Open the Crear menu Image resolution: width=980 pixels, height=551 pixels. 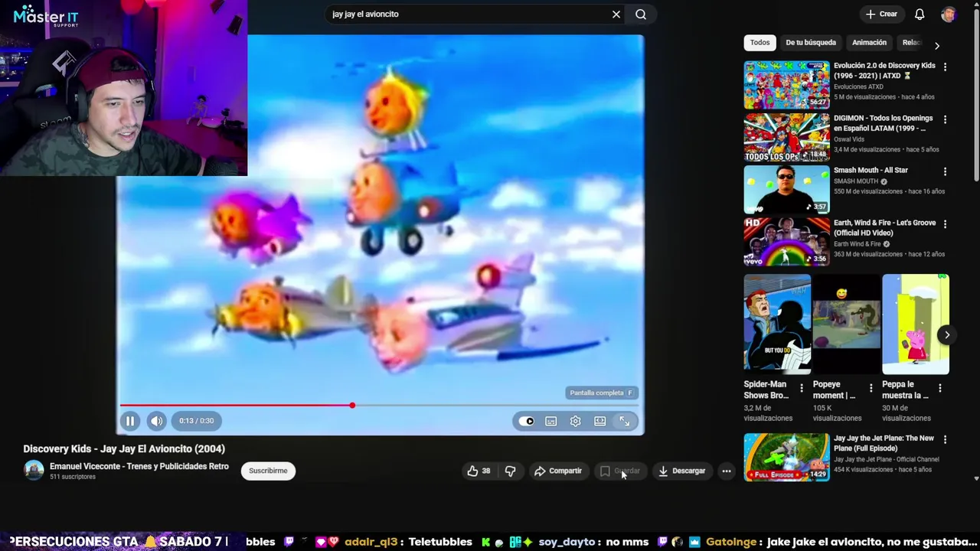tap(881, 14)
